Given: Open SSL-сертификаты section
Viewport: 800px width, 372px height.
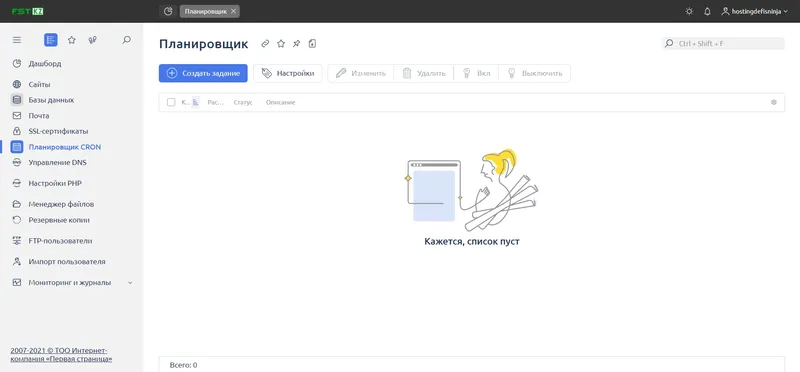Looking at the screenshot, I should tap(58, 131).
